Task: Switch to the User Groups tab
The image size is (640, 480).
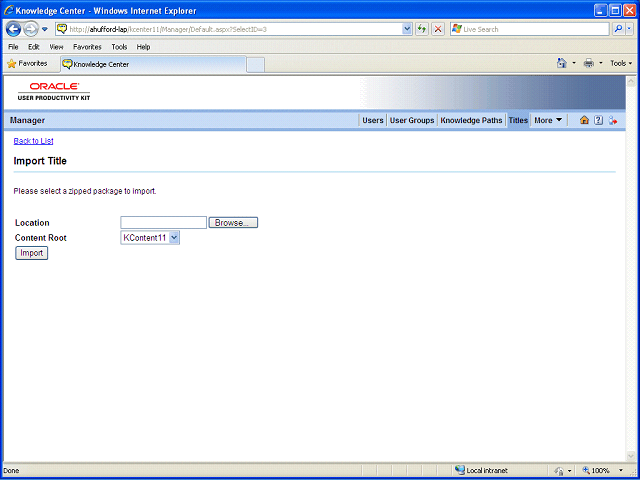Action: point(412,120)
